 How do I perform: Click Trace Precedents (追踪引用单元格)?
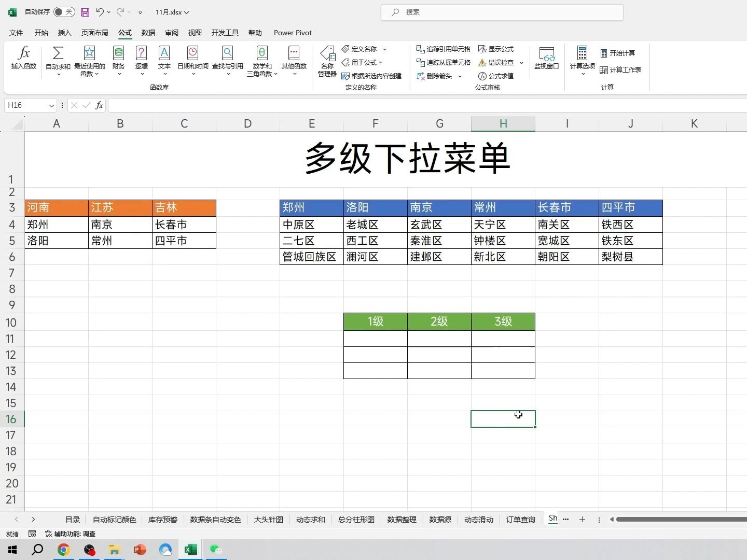coord(444,49)
